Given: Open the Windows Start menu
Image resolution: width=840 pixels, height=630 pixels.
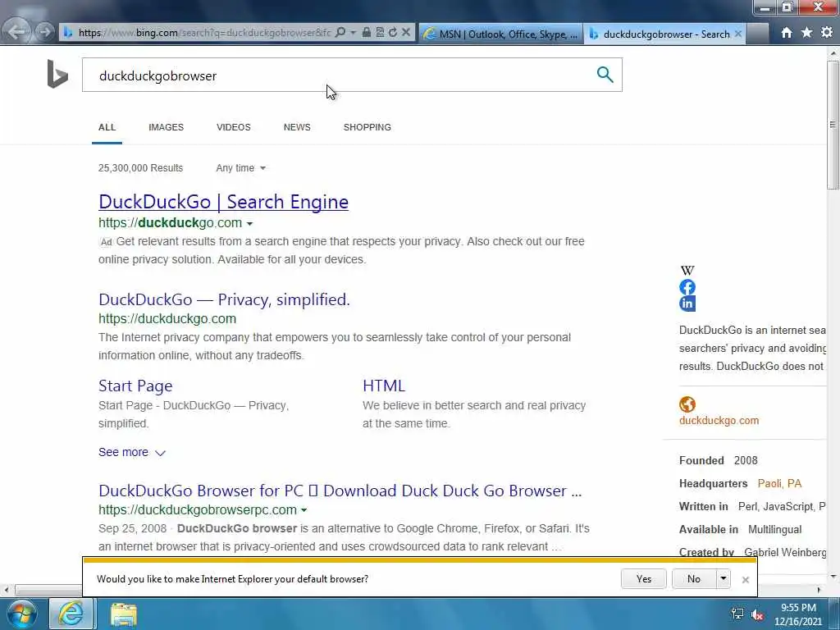Looking at the screenshot, I should 21,614.
